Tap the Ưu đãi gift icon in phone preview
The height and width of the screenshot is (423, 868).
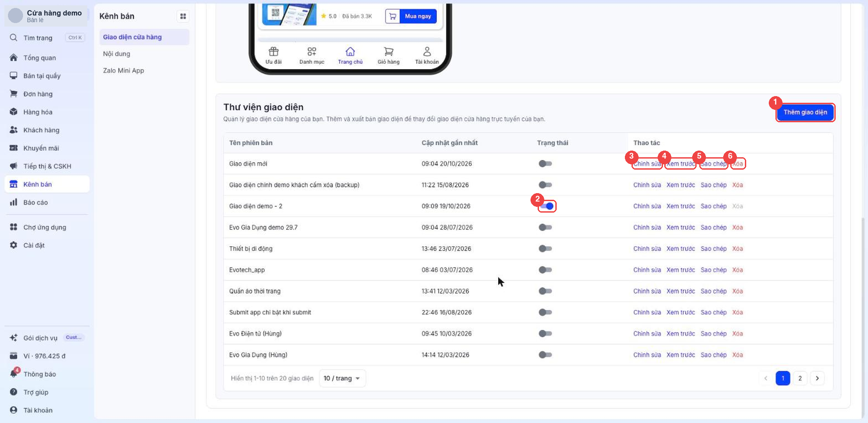point(274,51)
